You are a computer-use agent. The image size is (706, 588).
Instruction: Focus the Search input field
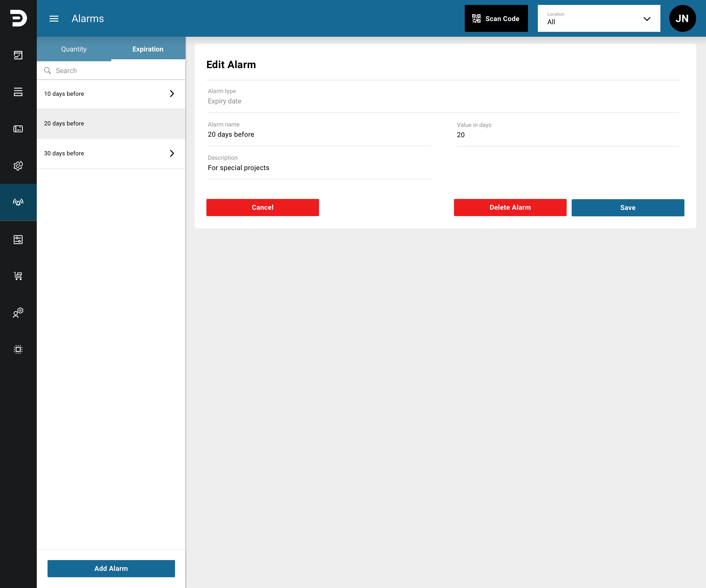(111, 71)
